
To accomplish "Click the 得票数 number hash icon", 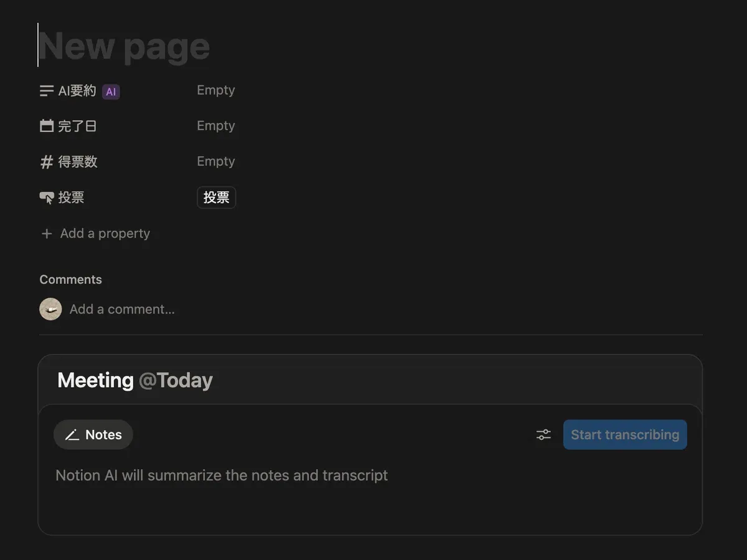I will tap(47, 162).
